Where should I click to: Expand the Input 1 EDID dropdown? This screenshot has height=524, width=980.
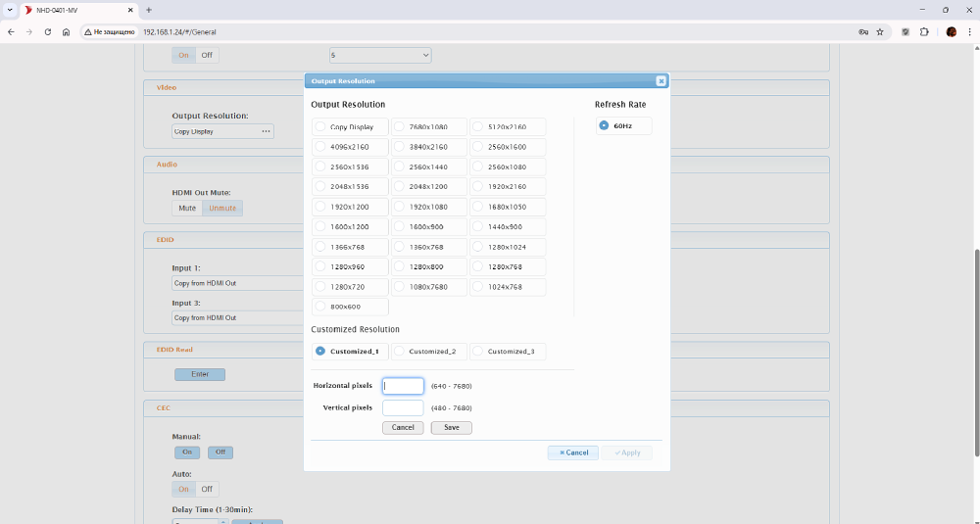point(237,283)
